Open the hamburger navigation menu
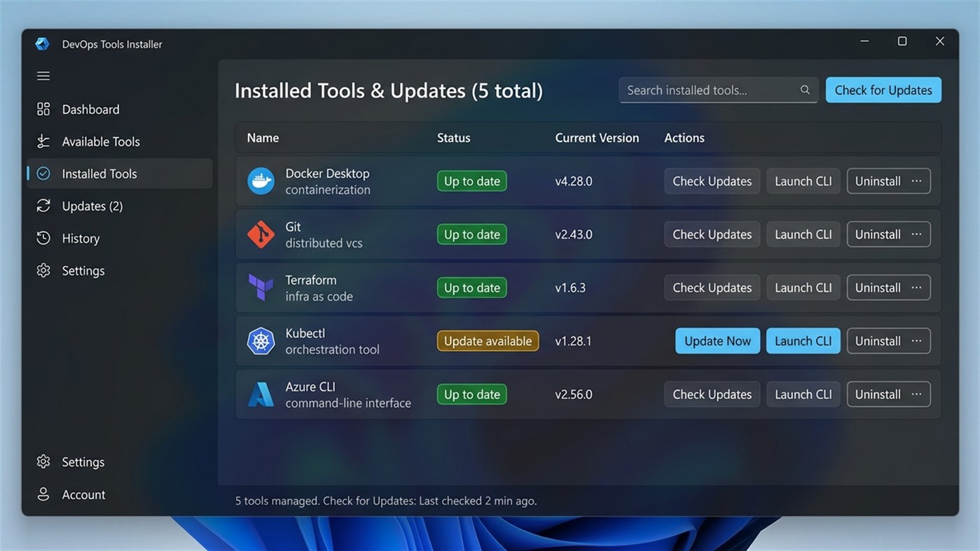Screen dimensions: 980x551 (43, 76)
